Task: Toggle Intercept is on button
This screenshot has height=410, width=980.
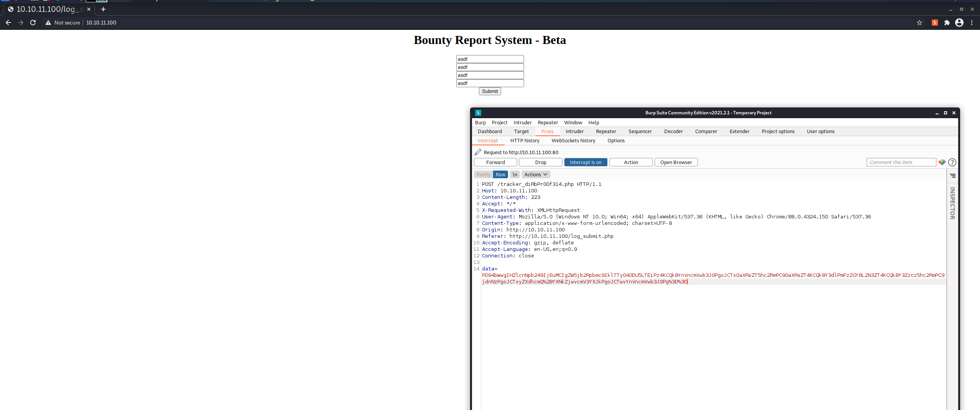Action: pyautogui.click(x=586, y=162)
